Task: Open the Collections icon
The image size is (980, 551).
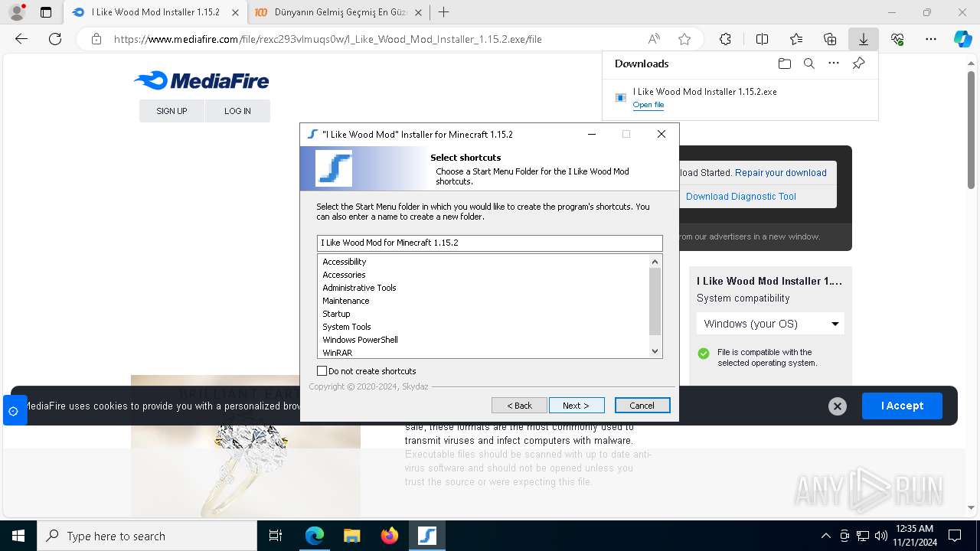Action: coord(830,39)
